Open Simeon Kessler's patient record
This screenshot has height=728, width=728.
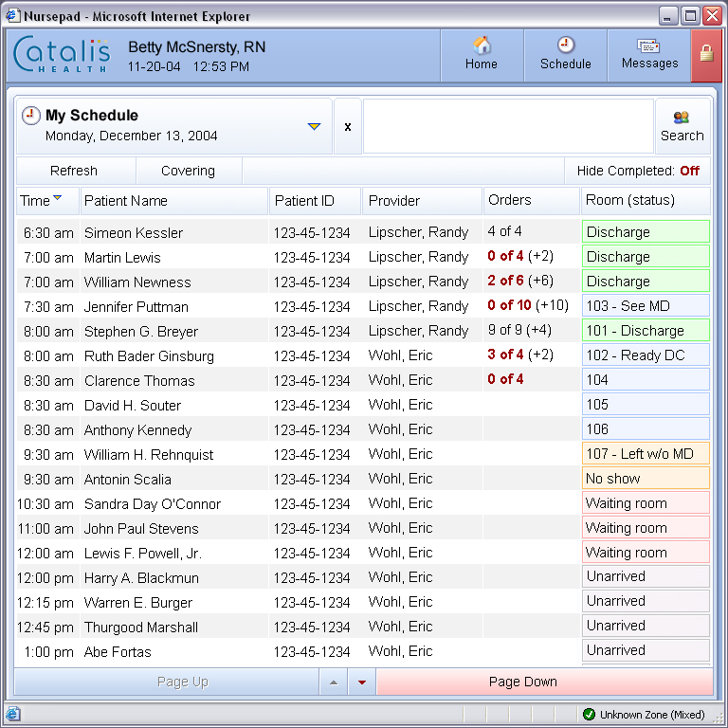pos(134,232)
